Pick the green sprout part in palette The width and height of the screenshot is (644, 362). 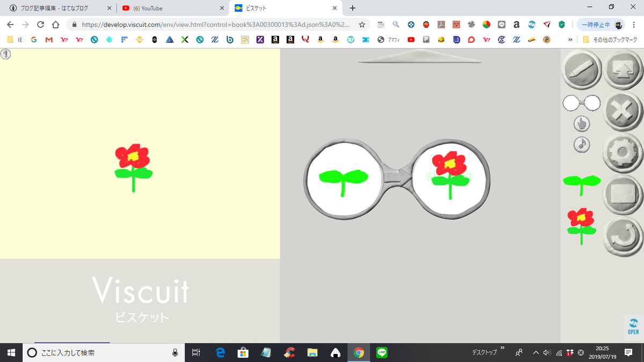tap(582, 184)
